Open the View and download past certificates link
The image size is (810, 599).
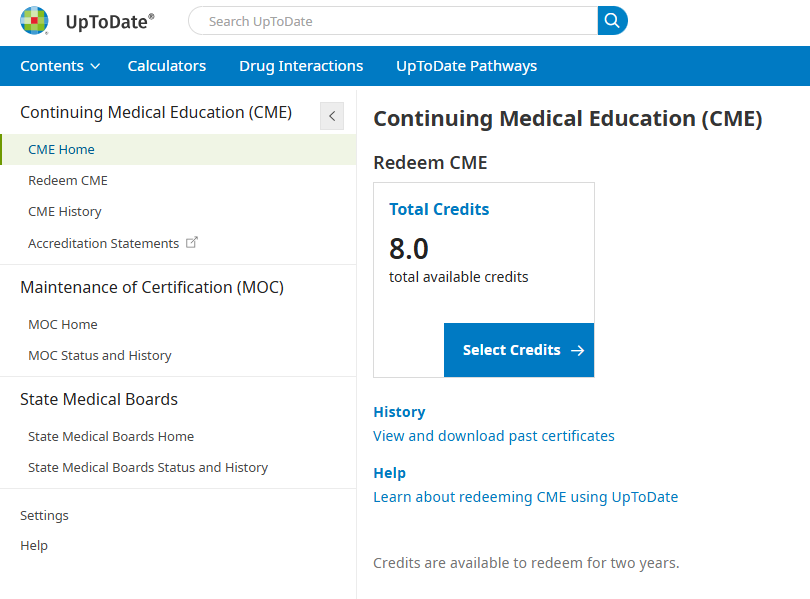click(x=494, y=436)
